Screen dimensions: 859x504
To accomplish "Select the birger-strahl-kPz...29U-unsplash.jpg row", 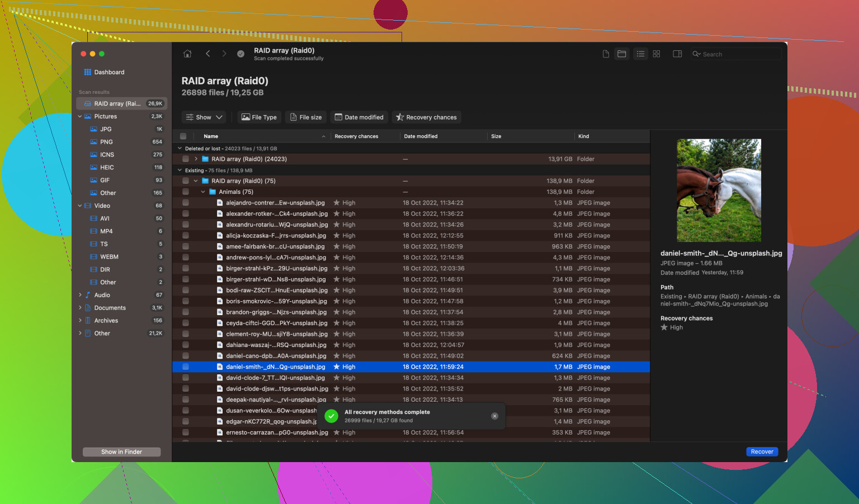I will point(411,268).
